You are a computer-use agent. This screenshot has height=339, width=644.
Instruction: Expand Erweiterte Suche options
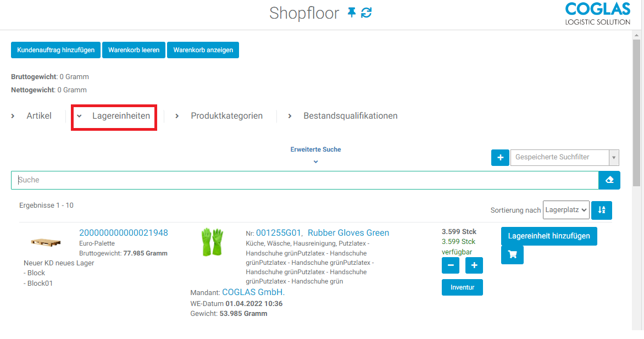click(x=315, y=154)
